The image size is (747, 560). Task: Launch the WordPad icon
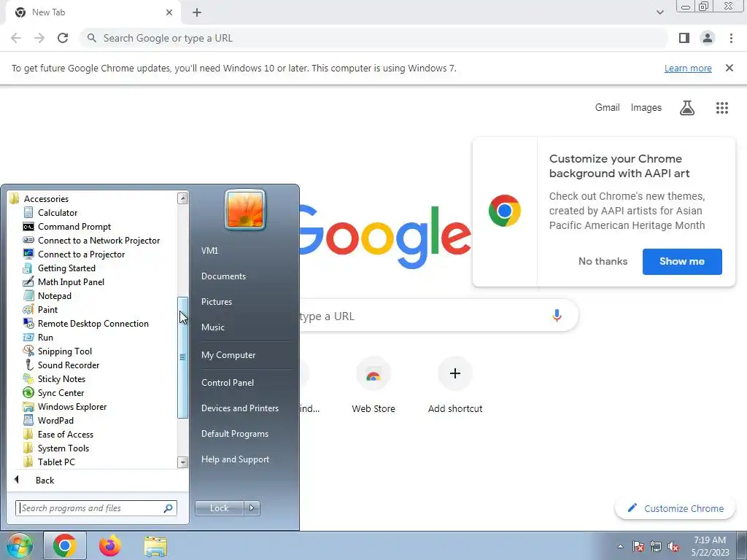[28, 421]
